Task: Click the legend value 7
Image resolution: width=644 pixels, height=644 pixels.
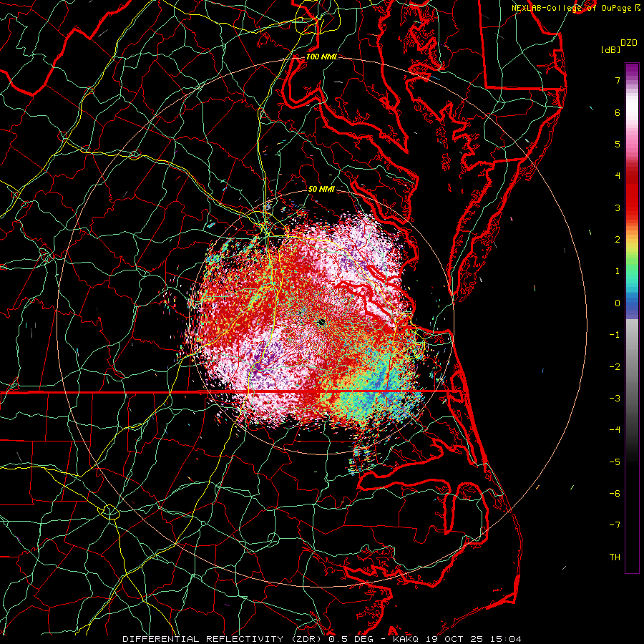Action: point(618,80)
